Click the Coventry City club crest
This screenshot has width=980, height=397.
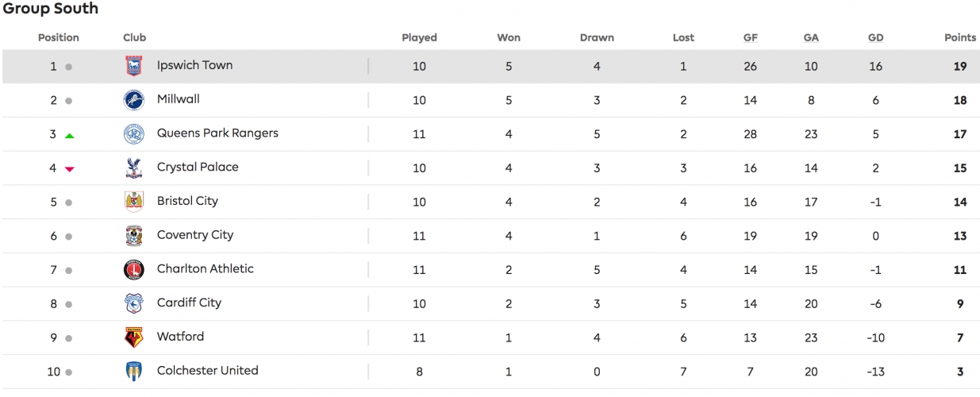(134, 236)
